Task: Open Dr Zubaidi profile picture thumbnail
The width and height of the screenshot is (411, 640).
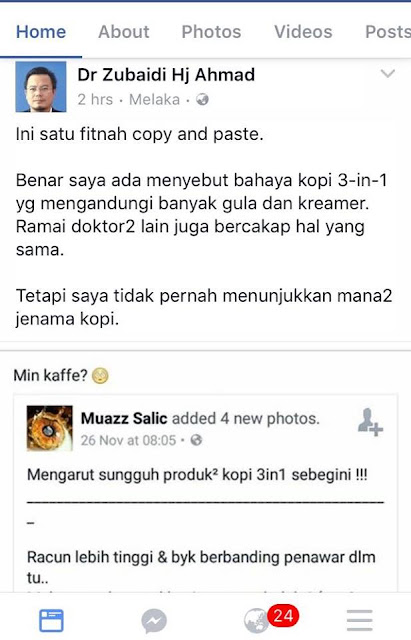Action: click(41, 87)
